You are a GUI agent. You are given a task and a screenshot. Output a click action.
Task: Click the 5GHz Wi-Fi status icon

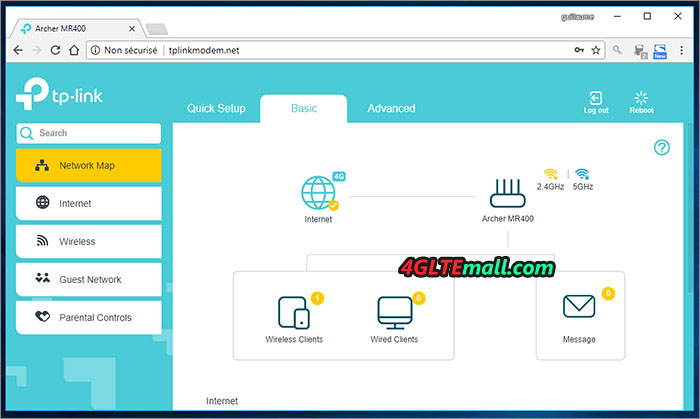click(582, 174)
